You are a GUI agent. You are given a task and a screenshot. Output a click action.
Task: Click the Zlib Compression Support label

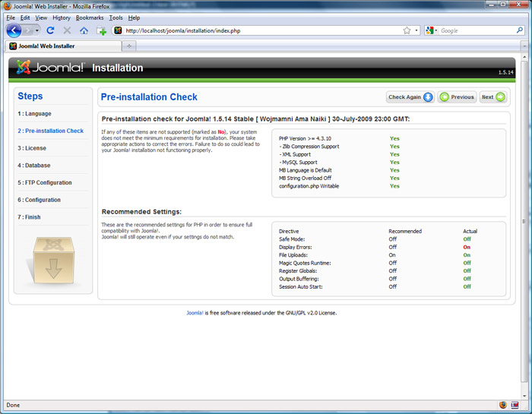[309, 147]
